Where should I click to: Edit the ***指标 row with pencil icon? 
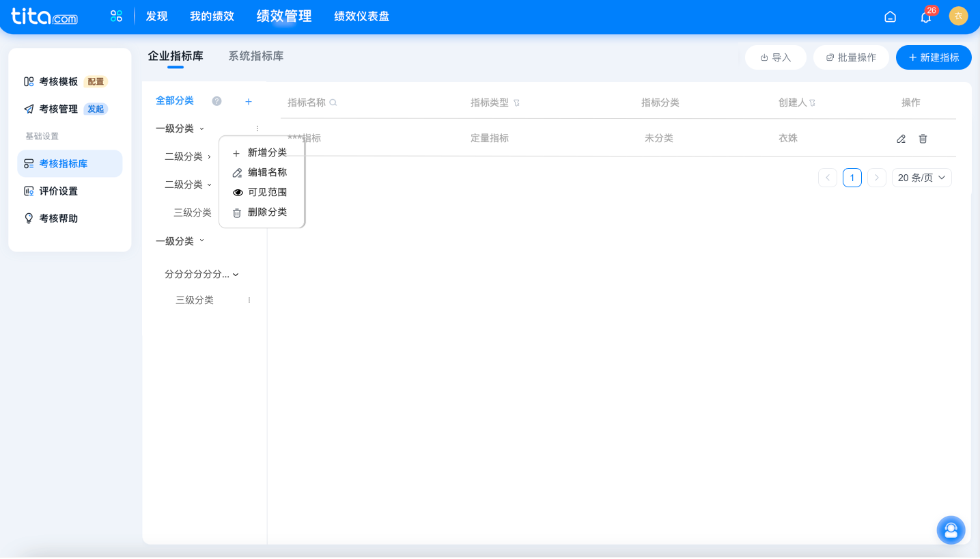(901, 139)
